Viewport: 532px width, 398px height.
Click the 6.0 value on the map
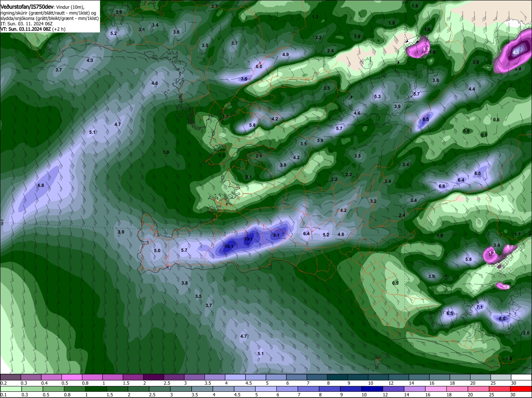(x=259, y=66)
